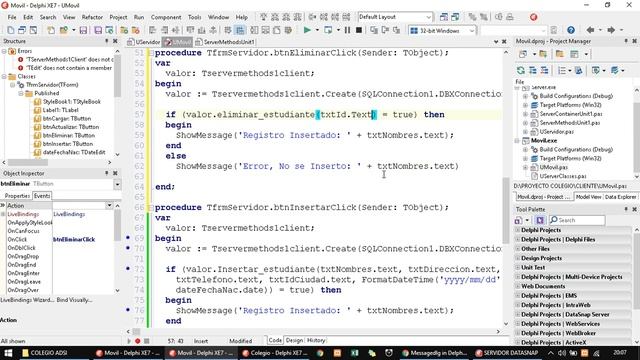Viewport: 640px width, 360px height.
Task: Click the Save All toolbar icon
Action: coord(98,30)
